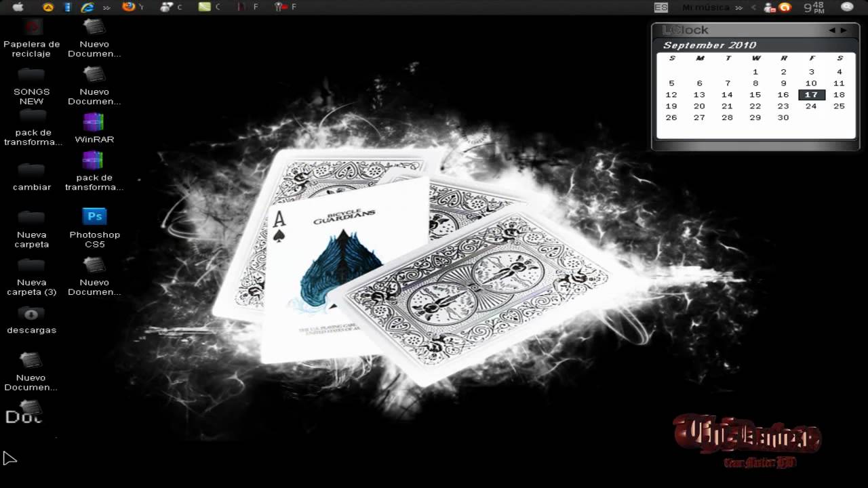Expand the Mi música toolbar chevron
The height and width of the screenshot is (488, 868).
pos(738,7)
